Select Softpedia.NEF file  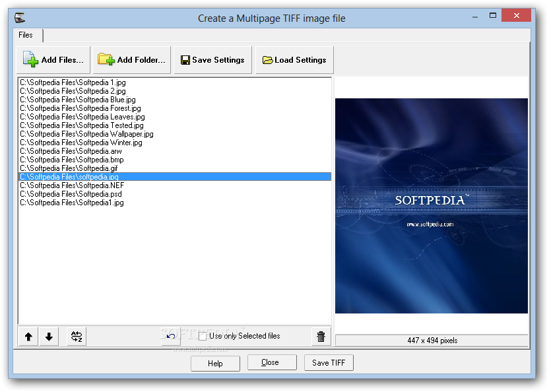coord(174,185)
